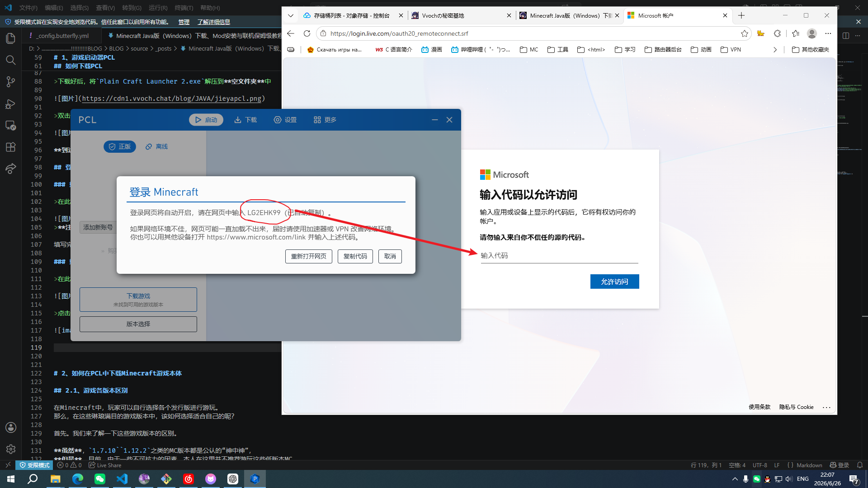Viewport: 868px width, 488px height.
Task: Open Run and Debug in VS Code
Action: tap(10, 104)
